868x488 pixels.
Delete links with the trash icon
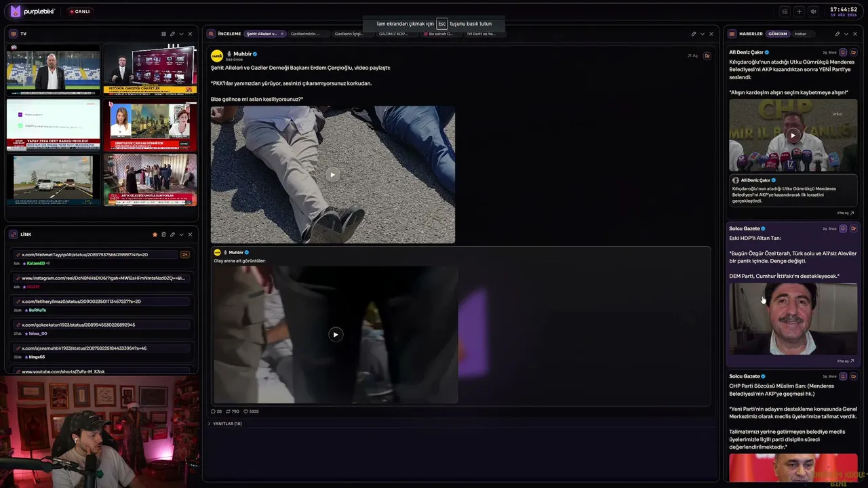click(x=163, y=235)
